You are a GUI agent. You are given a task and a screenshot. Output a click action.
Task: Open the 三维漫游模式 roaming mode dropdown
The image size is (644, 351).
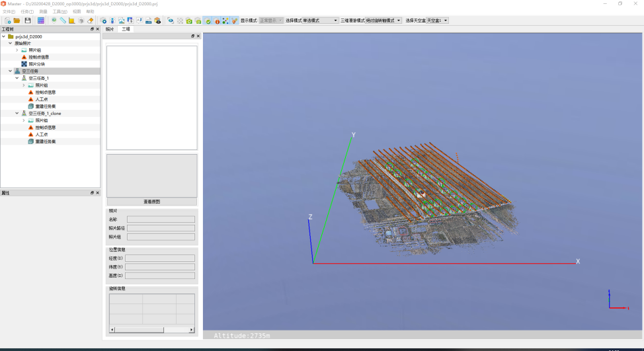click(383, 20)
